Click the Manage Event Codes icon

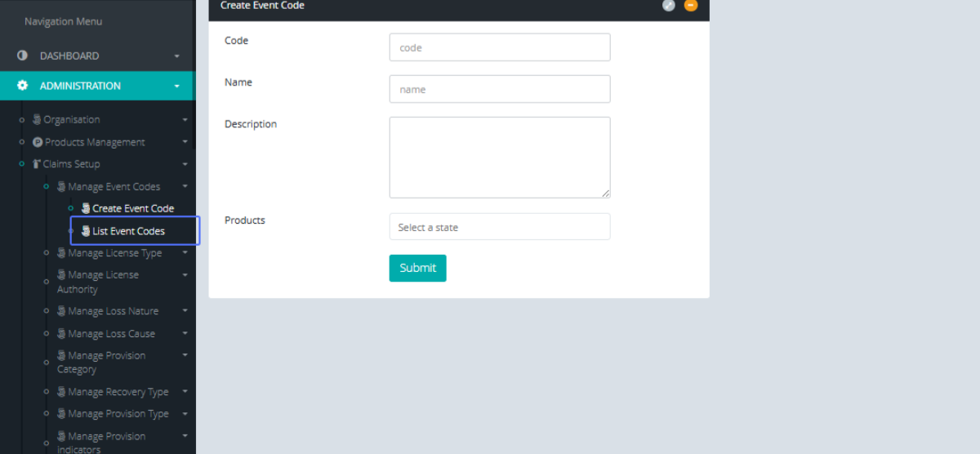61,187
